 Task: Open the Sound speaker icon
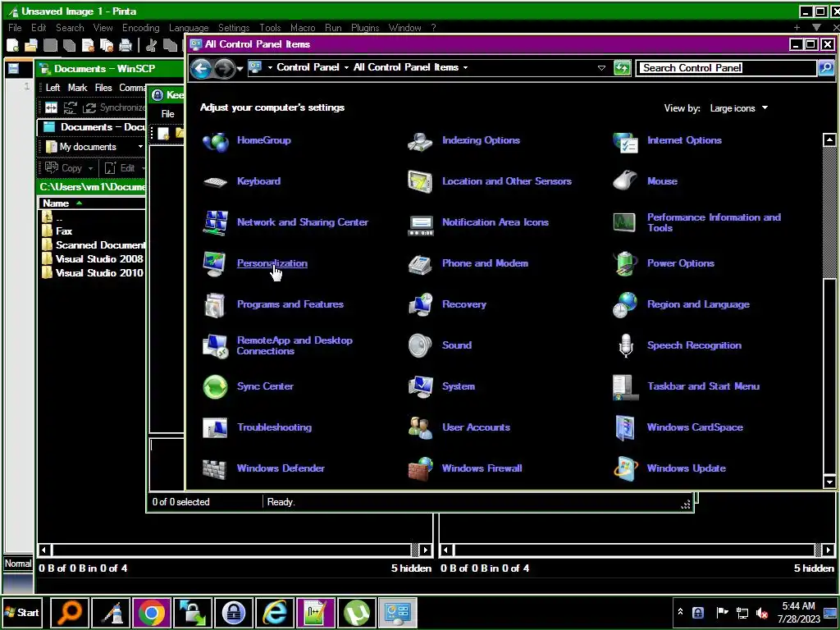pos(420,345)
